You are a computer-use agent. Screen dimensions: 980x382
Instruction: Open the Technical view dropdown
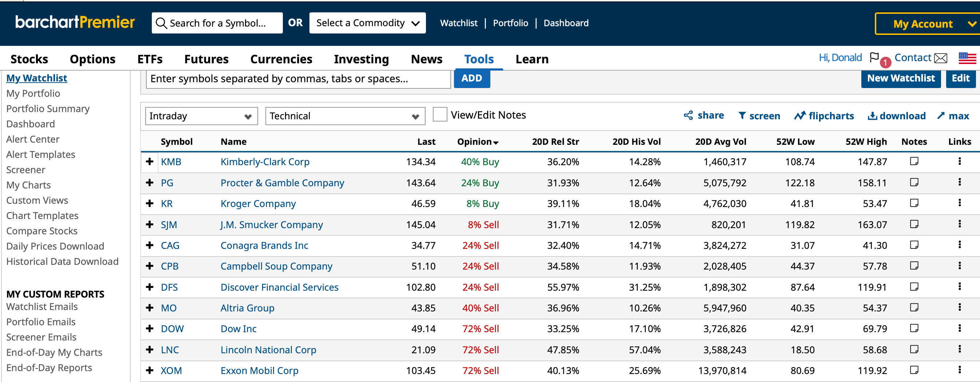(x=345, y=116)
